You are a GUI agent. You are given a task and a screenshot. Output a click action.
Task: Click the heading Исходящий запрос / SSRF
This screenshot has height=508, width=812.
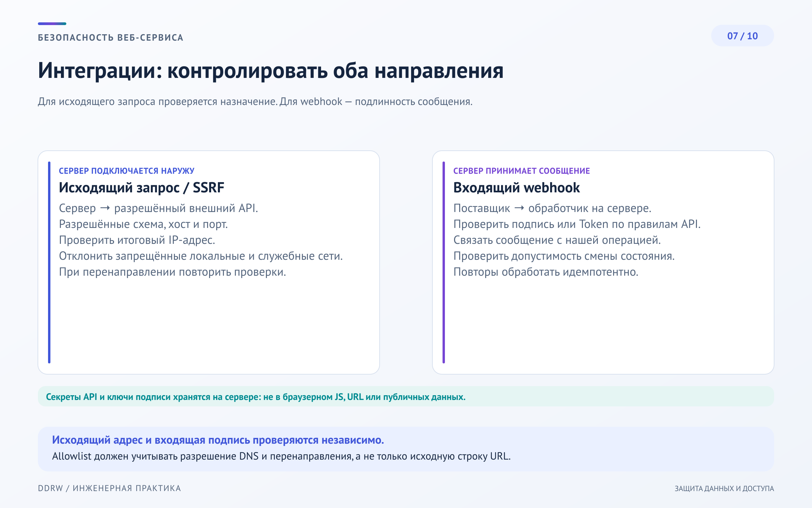(141, 188)
